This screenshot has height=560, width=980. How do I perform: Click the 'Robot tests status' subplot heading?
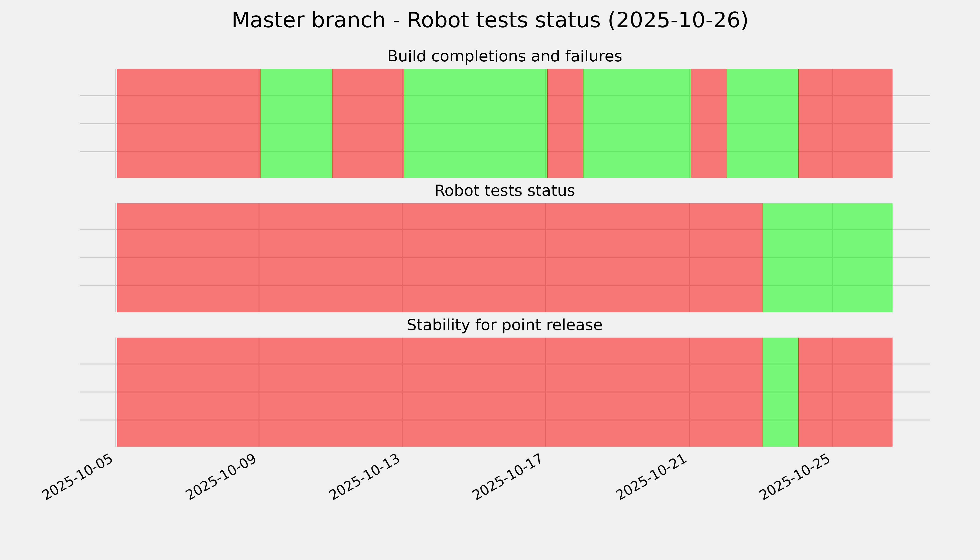[x=504, y=191]
